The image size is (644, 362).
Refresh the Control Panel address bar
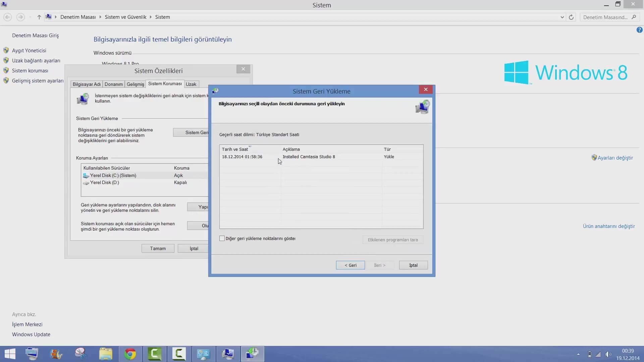click(571, 17)
